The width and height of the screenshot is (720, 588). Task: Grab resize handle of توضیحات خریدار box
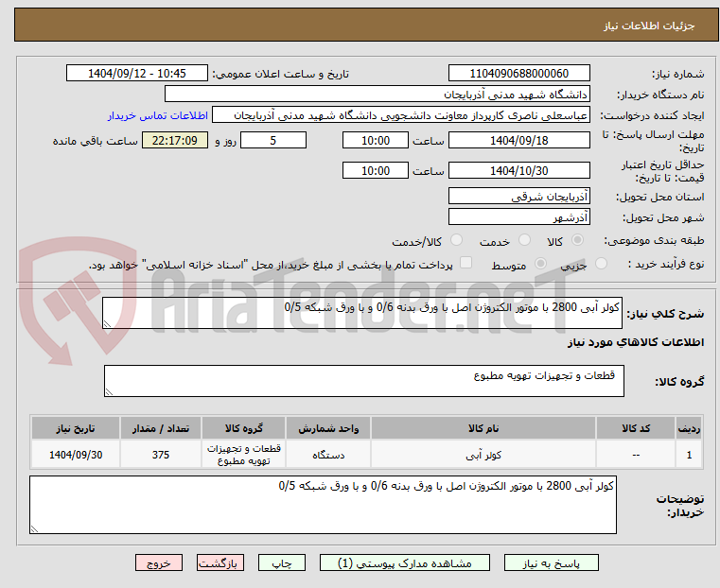tap(34, 529)
